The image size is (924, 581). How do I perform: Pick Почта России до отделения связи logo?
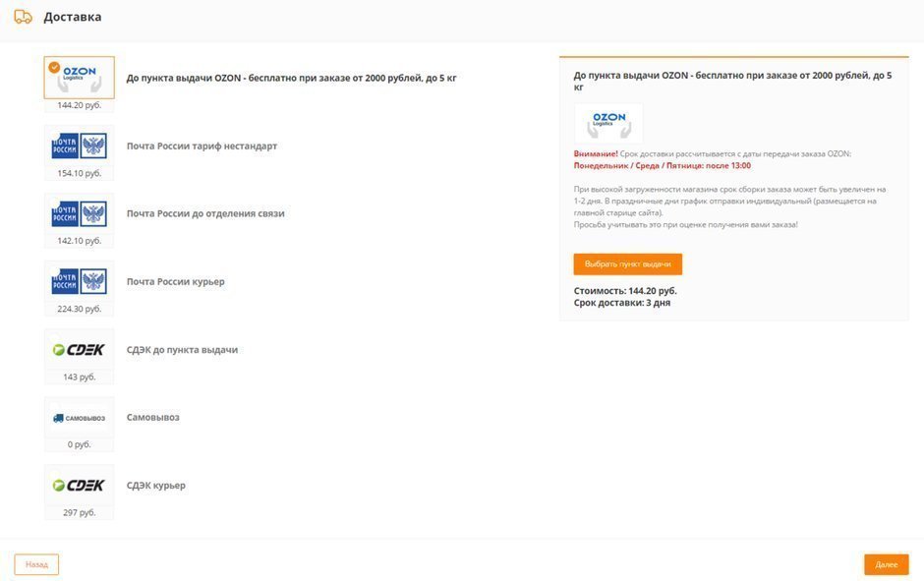click(x=80, y=213)
